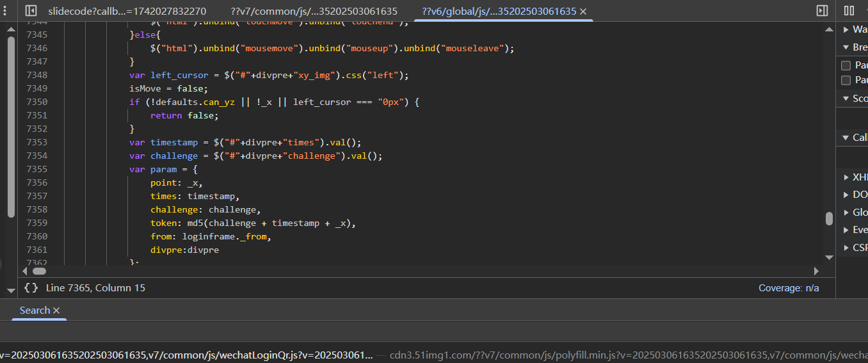
Task: Tick the first Pau checkbox under Breakpoints
Action: 846,65
